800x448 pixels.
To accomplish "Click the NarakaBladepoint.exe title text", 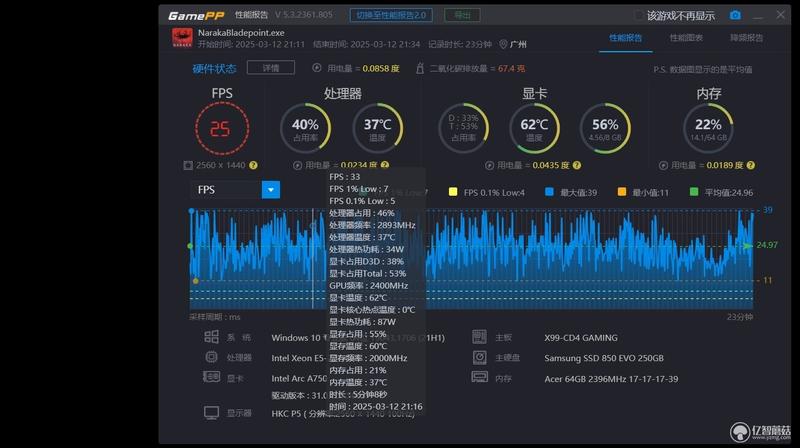I will tap(241, 33).
